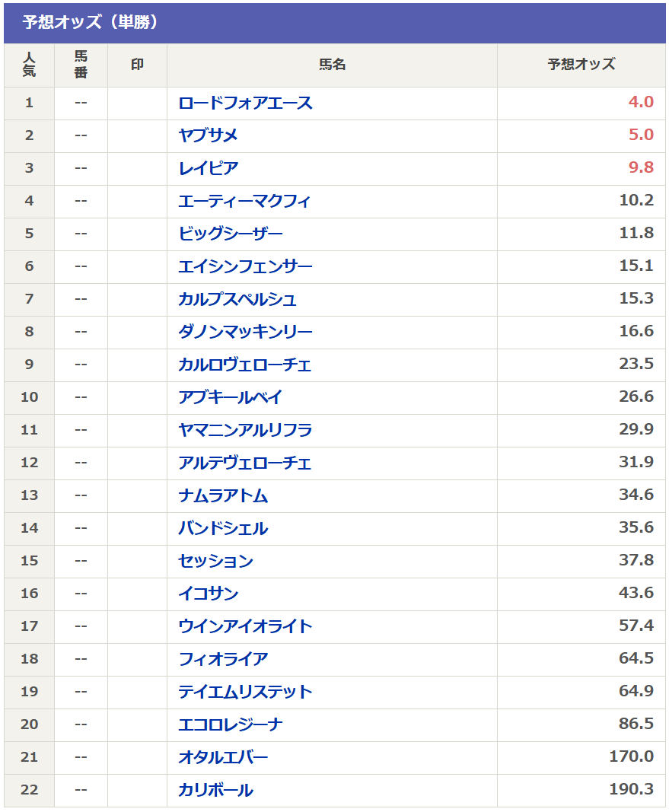Click the アブキールベイ horse name
The height and width of the screenshot is (812, 669).
230,397
